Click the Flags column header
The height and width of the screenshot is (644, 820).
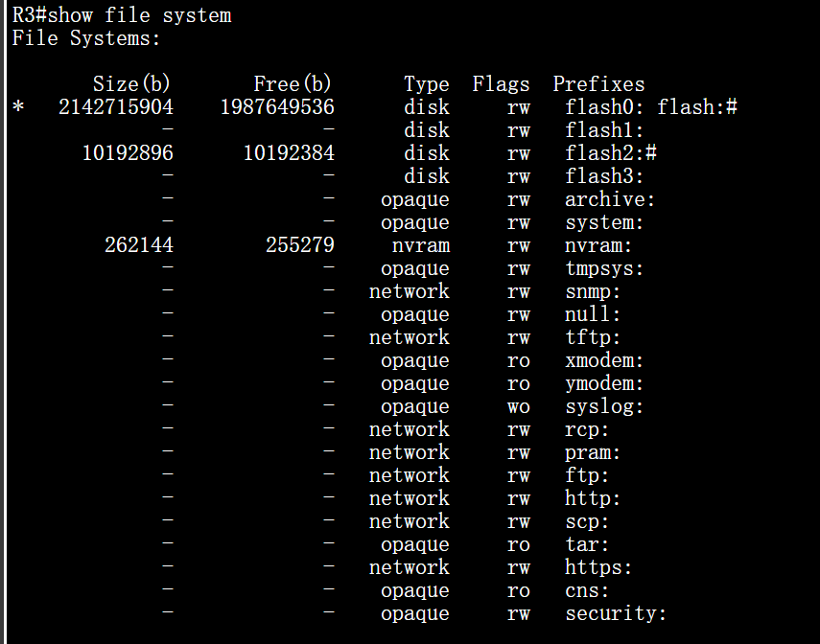pyautogui.click(x=501, y=83)
